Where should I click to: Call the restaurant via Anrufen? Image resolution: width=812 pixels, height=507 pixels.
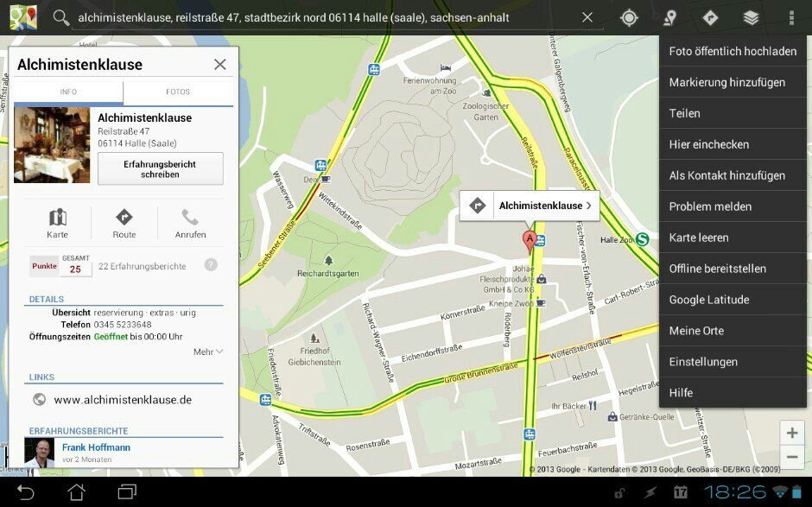191,223
